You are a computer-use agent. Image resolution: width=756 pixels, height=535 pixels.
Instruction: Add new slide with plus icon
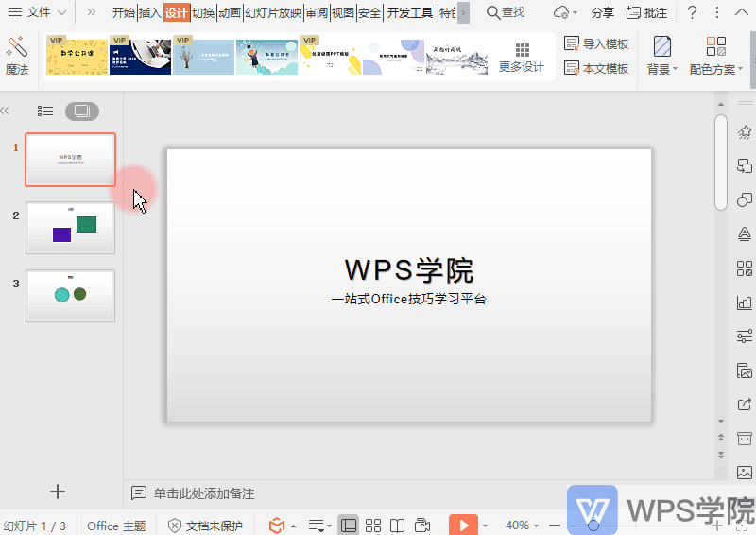[58, 492]
